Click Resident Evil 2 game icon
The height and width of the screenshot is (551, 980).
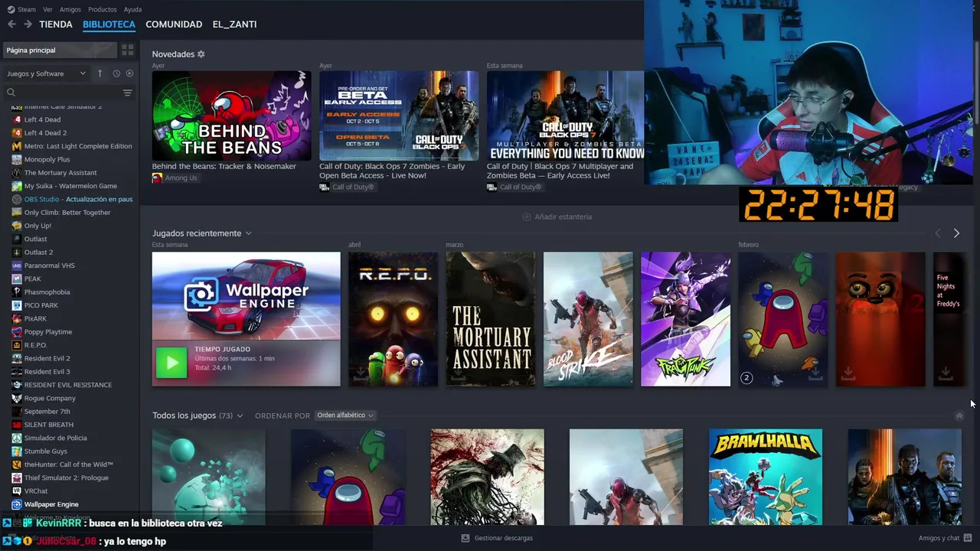[17, 358]
